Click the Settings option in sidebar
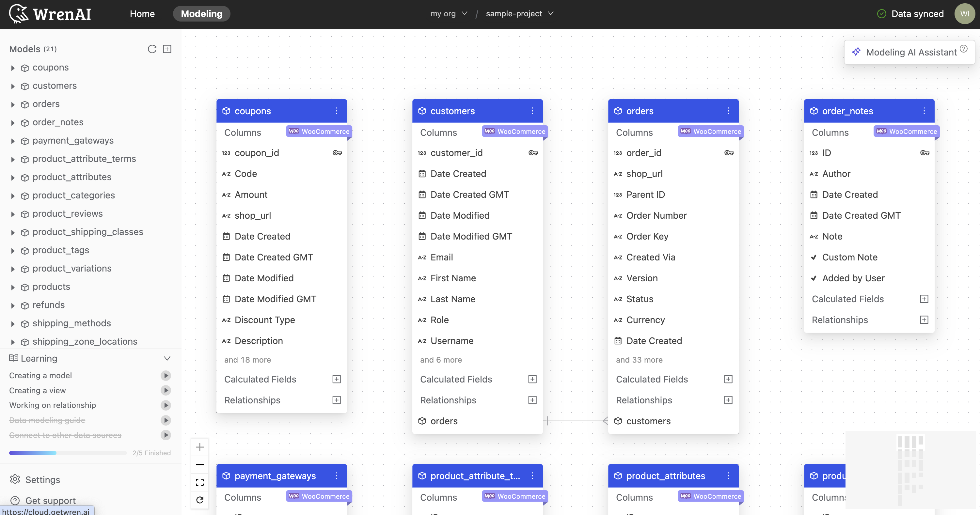The width and height of the screenshot is (980, 515). (43, 479)
